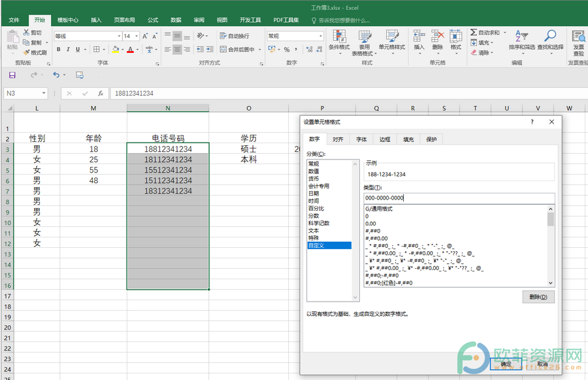Select G/通用格式 in the type list
Screen dimensions: 588x380
(x=455, y=209)
